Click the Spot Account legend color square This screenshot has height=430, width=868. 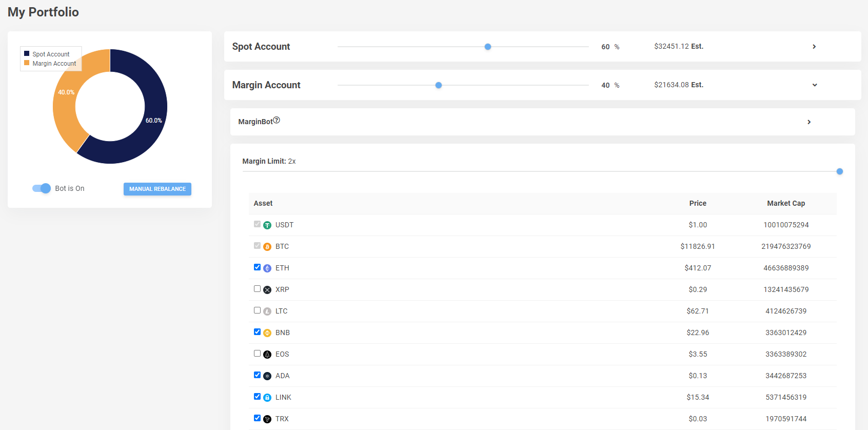tap(27, 53)
